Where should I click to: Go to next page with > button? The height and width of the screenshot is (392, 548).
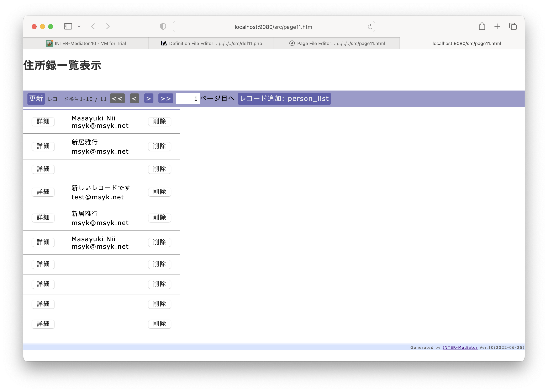149,98
